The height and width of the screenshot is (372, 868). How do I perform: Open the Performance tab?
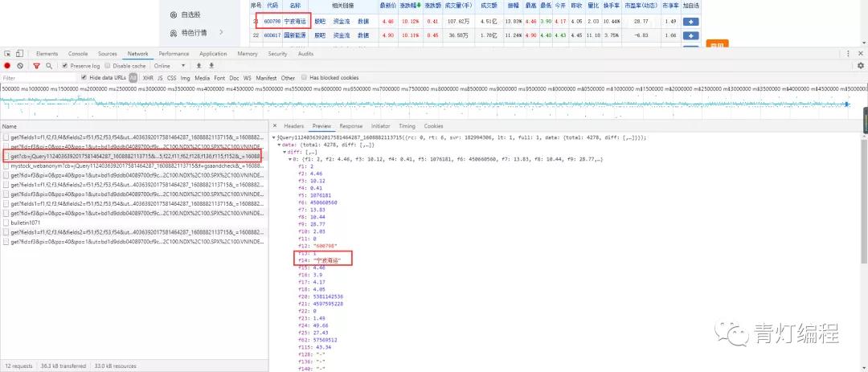pyautogui.click(x=174, y=54)
